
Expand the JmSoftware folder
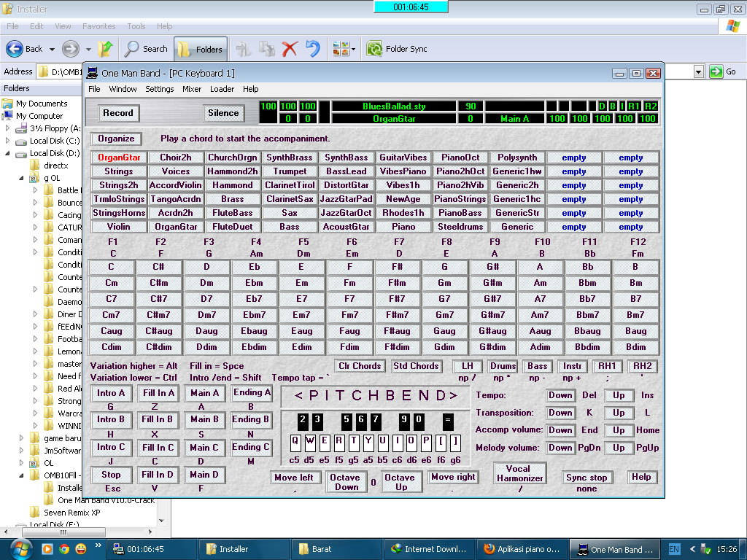[22, 450]
